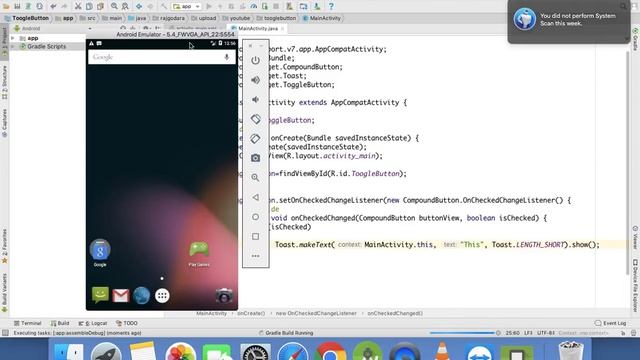Screen dimensions: 640x360
Task: Open the app drawer in emulator
Action: click(x=162, y=296)
